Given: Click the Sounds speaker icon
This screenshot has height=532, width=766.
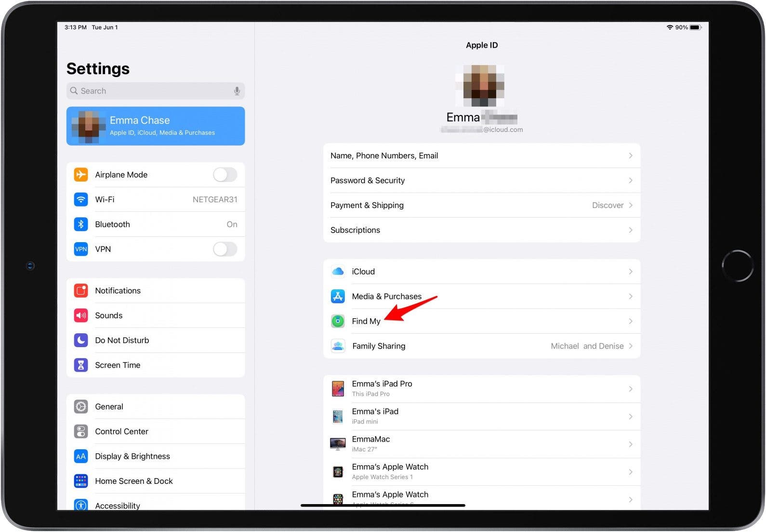Looking at the screenshot, I should pos(81,315).
